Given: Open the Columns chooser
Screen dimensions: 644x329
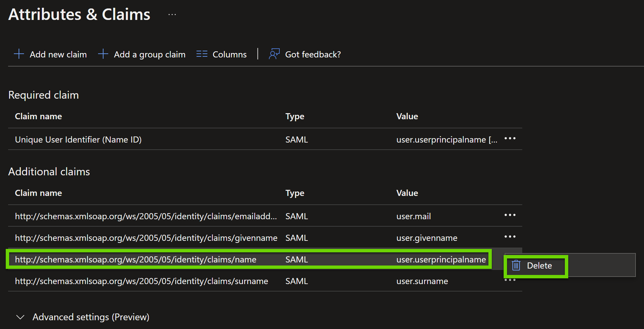Looking at the screenshot, I should pyautogui.click(x=229, y=54).
